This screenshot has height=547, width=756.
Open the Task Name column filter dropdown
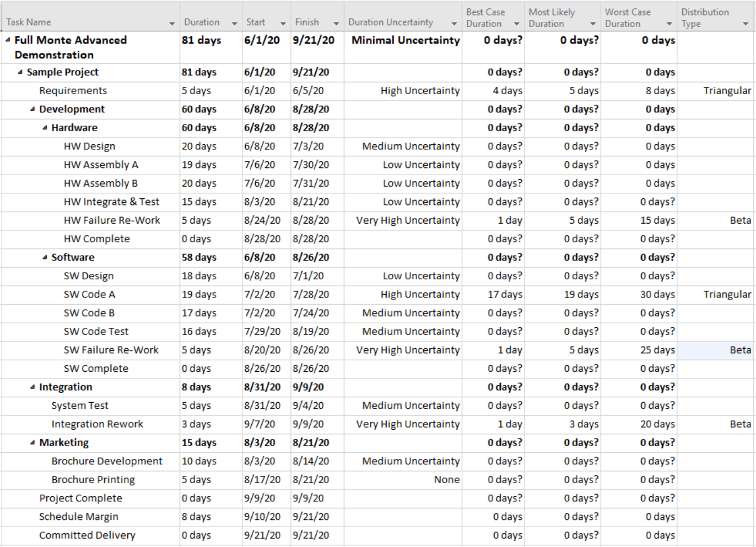tap(172, 24)
